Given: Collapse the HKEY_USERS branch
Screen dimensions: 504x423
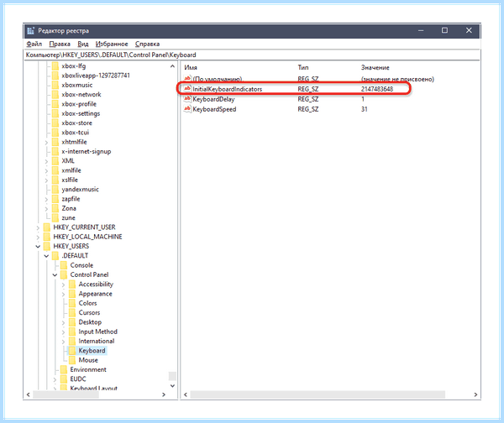Looking at the screenshot, I should [x=38, y=247].
